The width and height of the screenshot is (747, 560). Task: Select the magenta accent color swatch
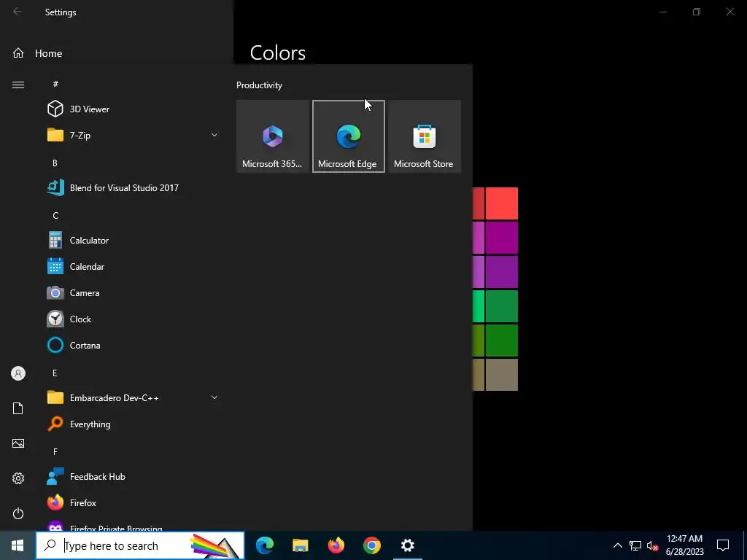click(502, 238)
